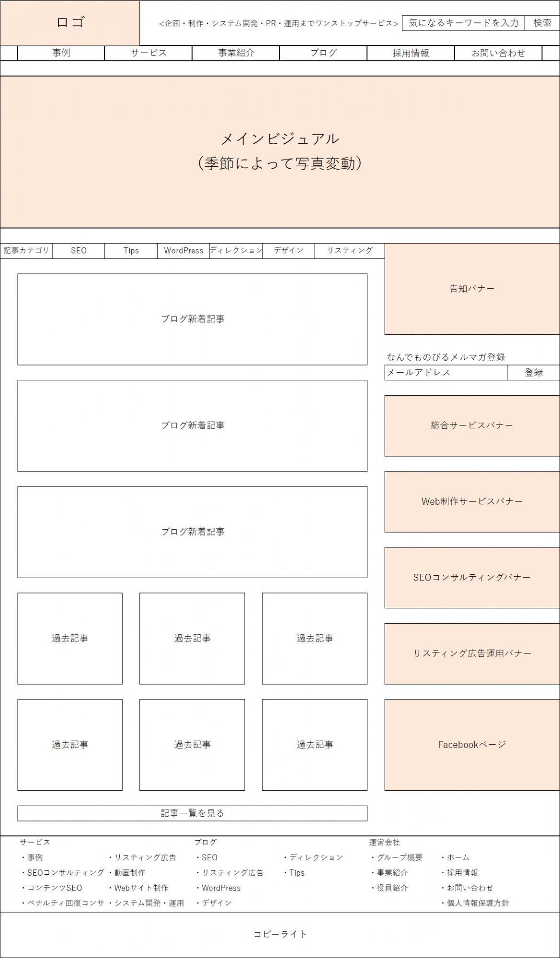Click footer link ペナルティ回復コンサ
Image resolution: width=560 pixels, height=958 pixels.
pos(62,903)
